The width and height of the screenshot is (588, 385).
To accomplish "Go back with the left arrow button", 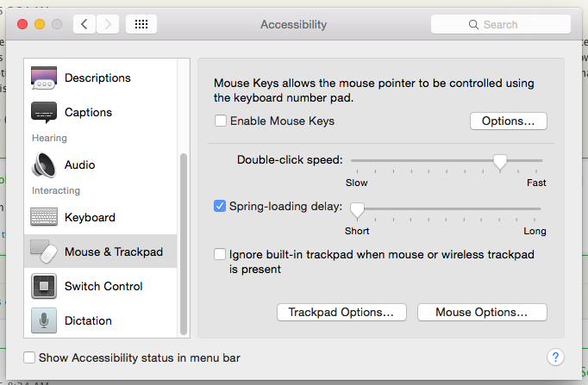I will [x=84, y=24].
